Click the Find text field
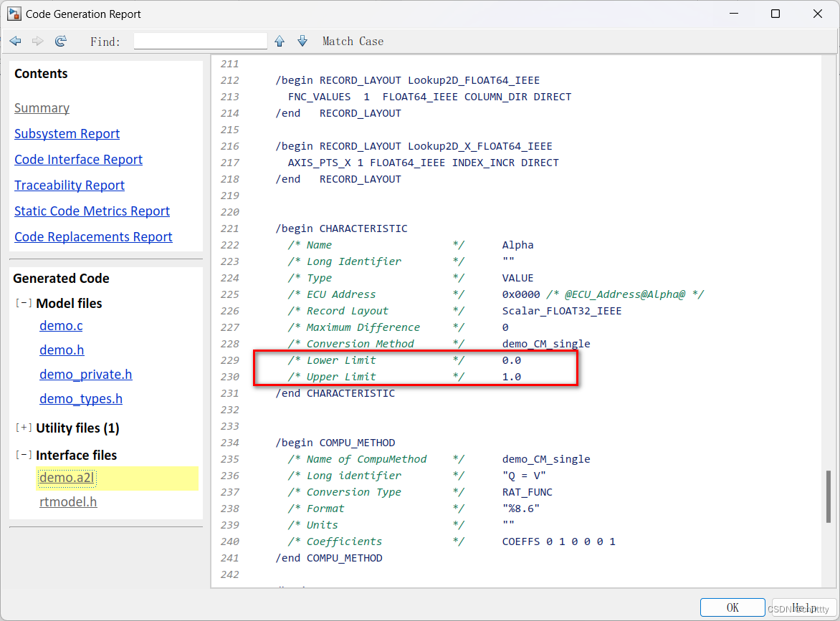The width and height of the screenshot is (840, 621). (201, 41)
